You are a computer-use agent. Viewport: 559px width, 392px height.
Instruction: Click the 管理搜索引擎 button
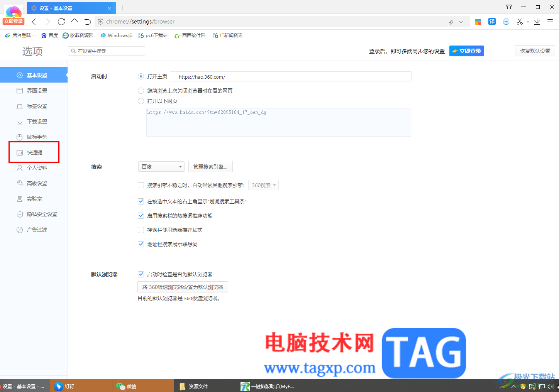[210, 167]
